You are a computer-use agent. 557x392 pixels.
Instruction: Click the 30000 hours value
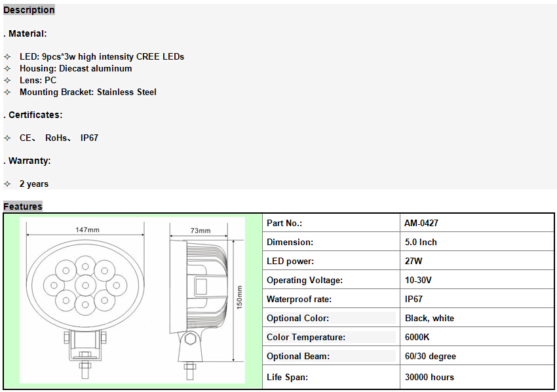pyautogui.click(x=429, y=377)
